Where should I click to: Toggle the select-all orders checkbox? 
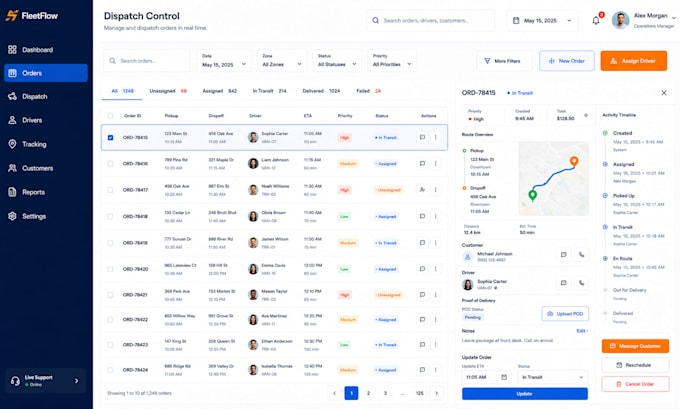110,116
